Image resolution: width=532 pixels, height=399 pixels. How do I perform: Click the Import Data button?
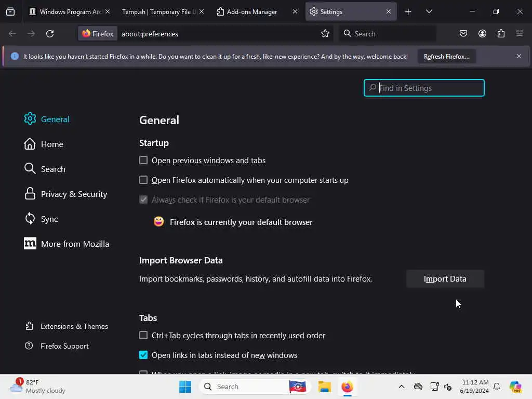445,279
